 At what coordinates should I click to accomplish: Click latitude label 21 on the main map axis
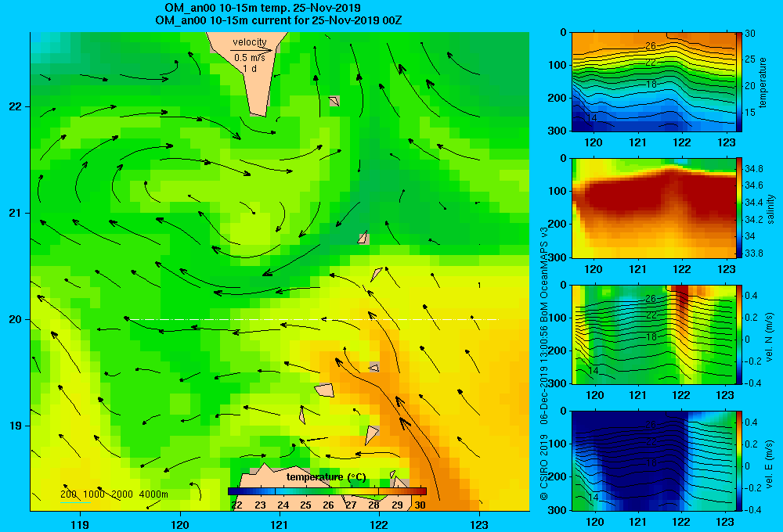(15, 213)
